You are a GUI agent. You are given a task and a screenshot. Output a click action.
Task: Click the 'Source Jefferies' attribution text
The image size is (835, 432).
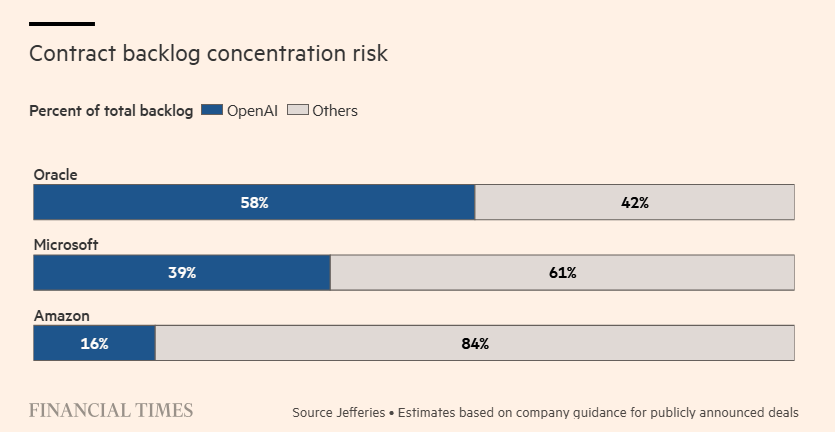tap(338, 412)
